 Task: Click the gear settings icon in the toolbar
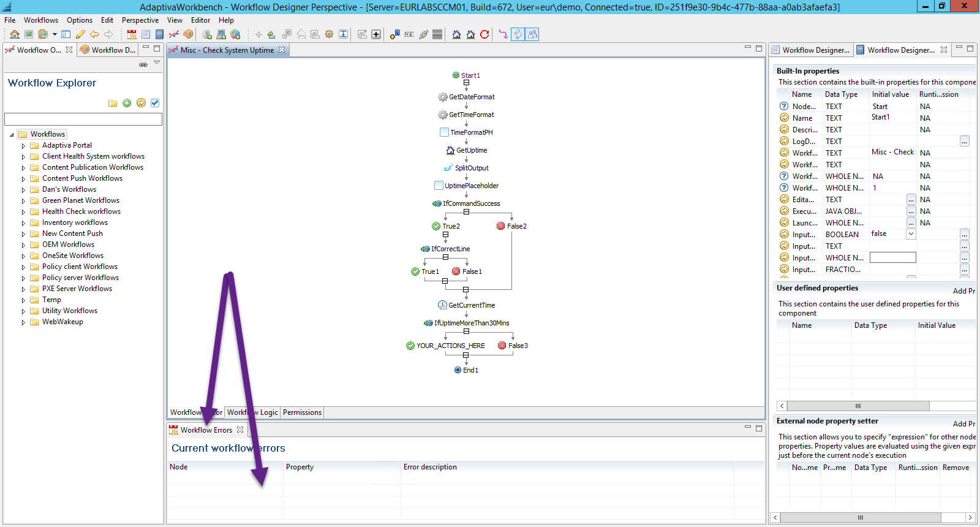(x=329, y=34)
